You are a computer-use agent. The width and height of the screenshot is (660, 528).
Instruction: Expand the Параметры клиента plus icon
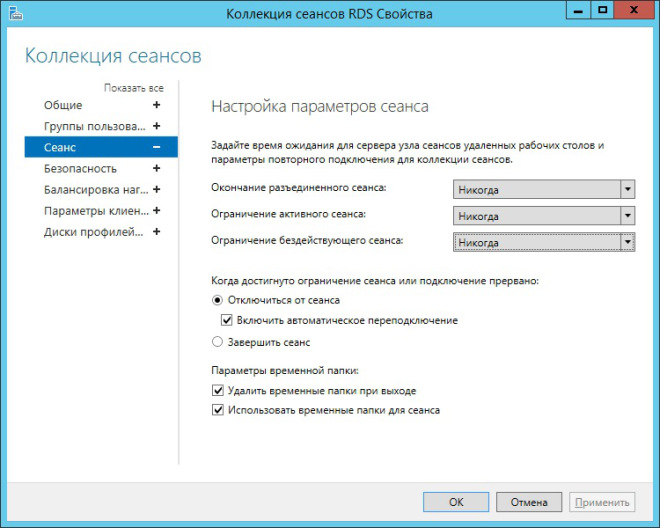pos(156,210)
